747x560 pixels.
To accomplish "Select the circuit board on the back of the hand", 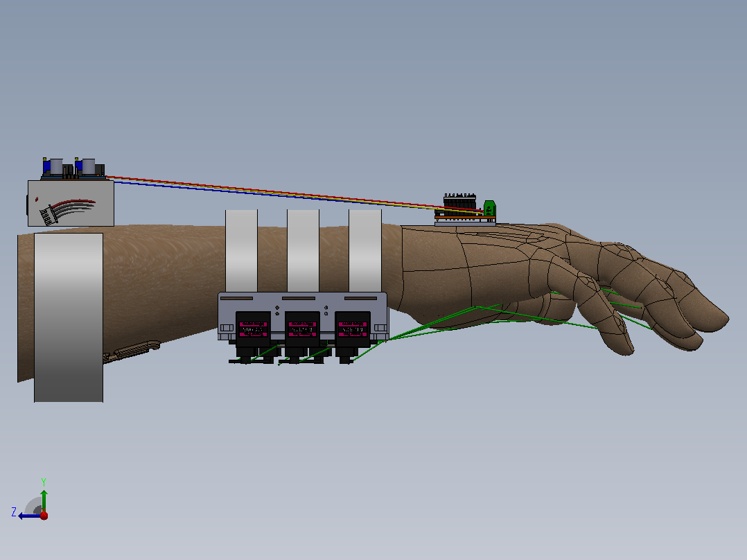I will (x=464, y=219).
